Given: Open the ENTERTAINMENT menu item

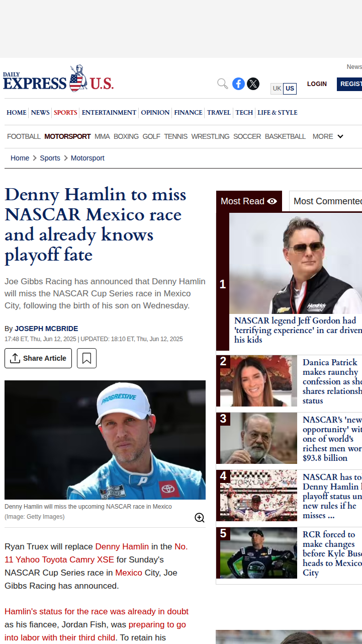Looking at the screenshot, I should [109, 112].
